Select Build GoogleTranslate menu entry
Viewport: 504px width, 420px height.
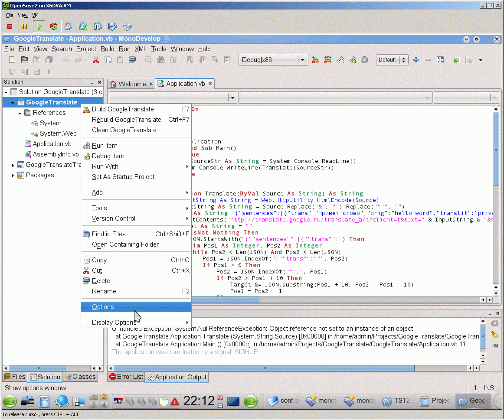click(136, 109)
